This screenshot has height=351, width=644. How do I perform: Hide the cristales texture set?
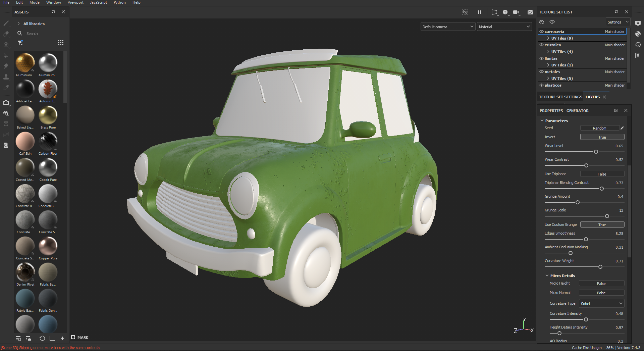tap(541, 45)
